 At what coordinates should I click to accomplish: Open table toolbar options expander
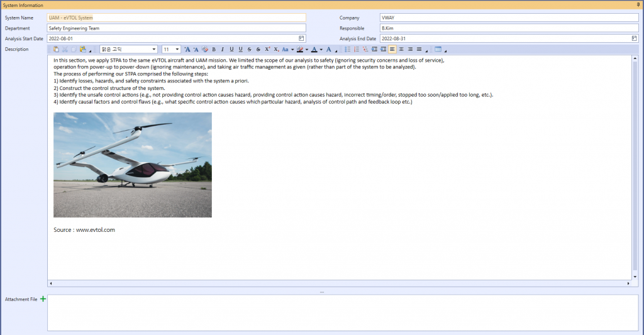(x=445, y=52)
